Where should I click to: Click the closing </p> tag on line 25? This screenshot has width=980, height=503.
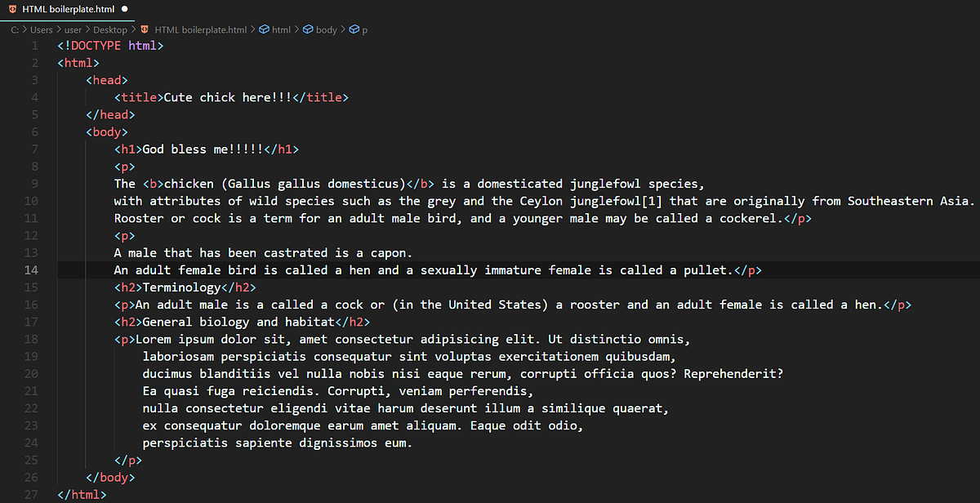pos(128,460)
